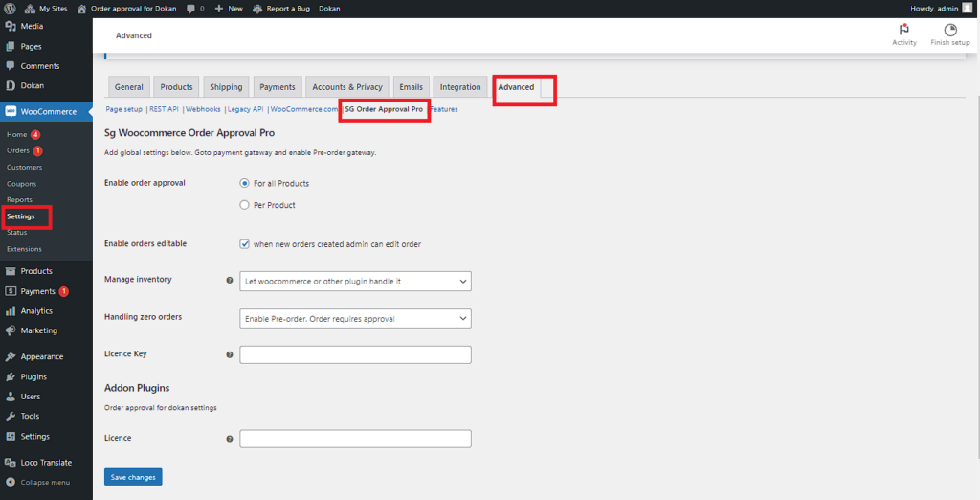
Task: Open REST API sub-link
Action: (164, 109)
